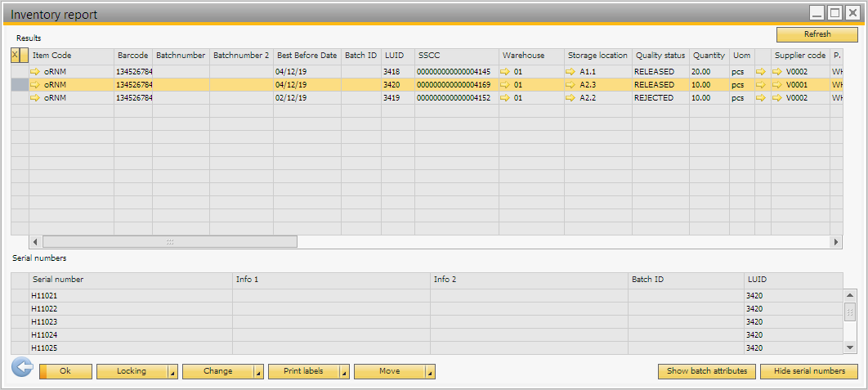Click item code arrow in REJECTED row
Image resolution: width=868 pixels, height=390 pixels.
tap(35, 98)
